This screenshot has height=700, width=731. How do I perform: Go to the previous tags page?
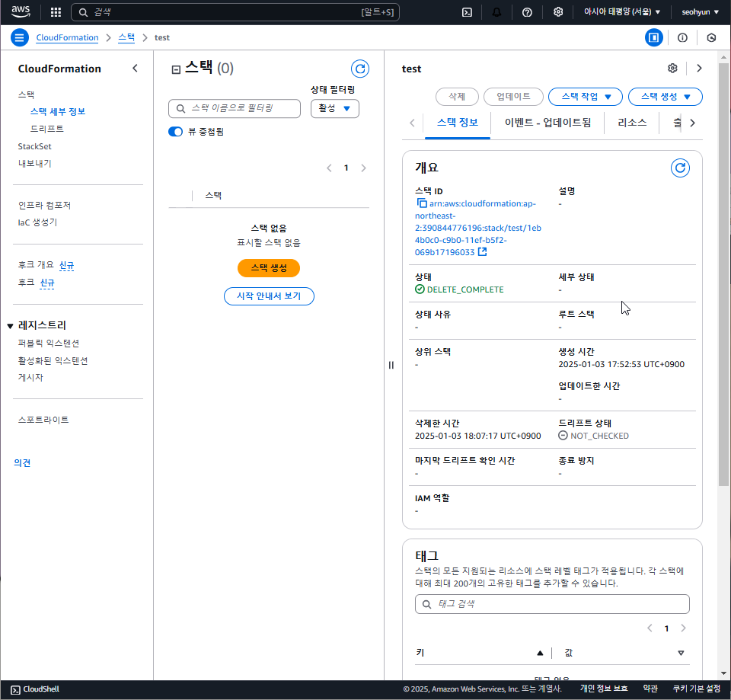click(650, 628)
